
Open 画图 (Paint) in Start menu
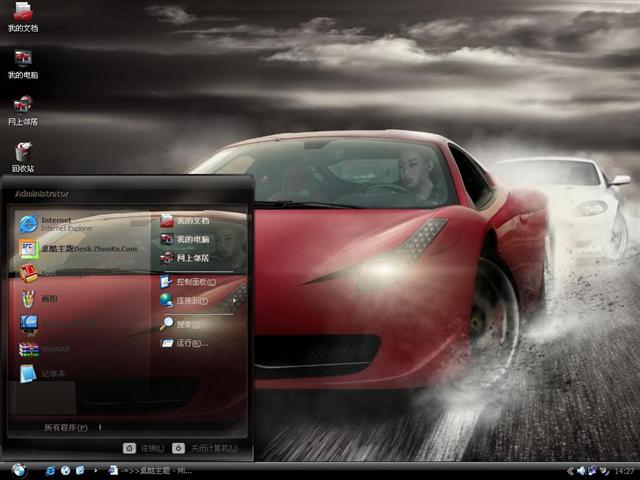(50, 298)
